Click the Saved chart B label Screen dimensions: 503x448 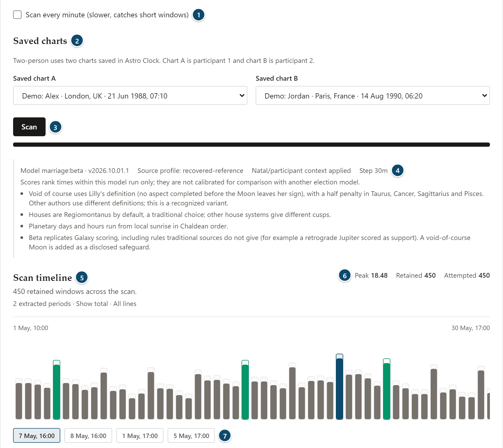277,78
